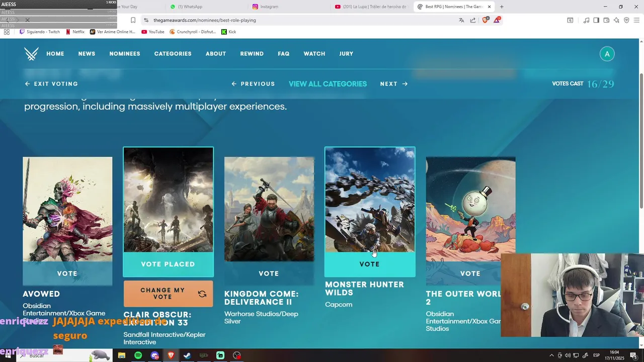644x362 pixels.
Task: Close the Best RPG Nominees tab
Action: click(489, 7)
